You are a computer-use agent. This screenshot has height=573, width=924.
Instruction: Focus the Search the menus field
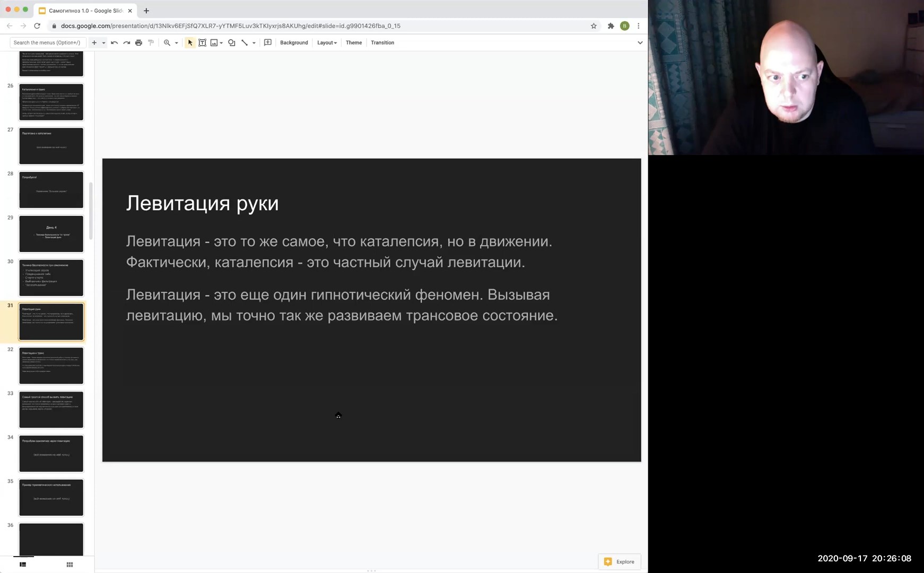tap(48, 42)
